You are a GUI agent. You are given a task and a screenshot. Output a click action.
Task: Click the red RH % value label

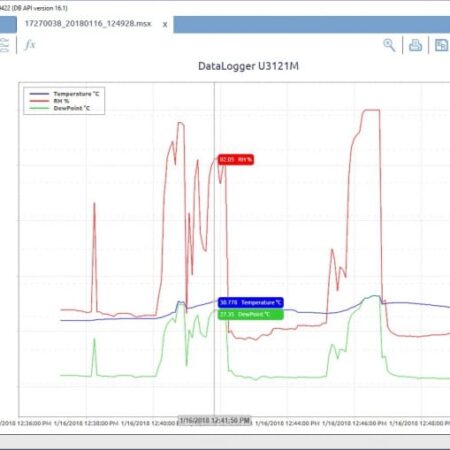236,160
